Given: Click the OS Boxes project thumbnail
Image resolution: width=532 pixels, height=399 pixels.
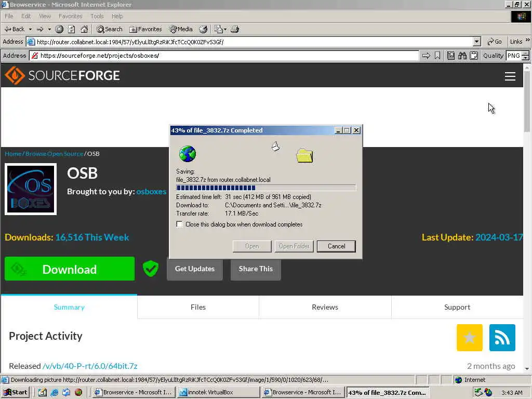Looking at the screenshot, I should tap(31, 189).
